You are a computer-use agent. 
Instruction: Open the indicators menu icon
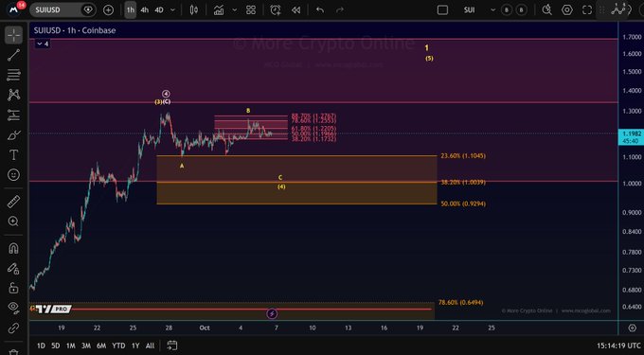[x=219, y=10]
